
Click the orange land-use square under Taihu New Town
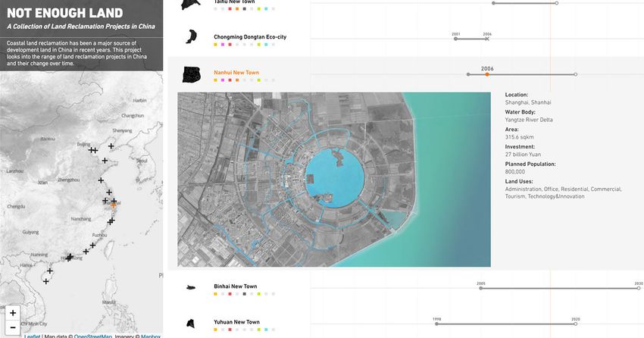click(x=237, y=8)
